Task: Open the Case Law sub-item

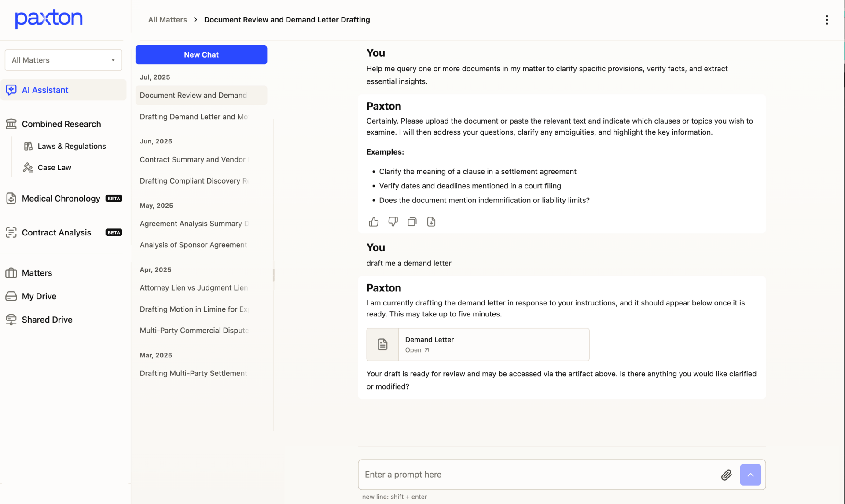Action: point(54,167)
